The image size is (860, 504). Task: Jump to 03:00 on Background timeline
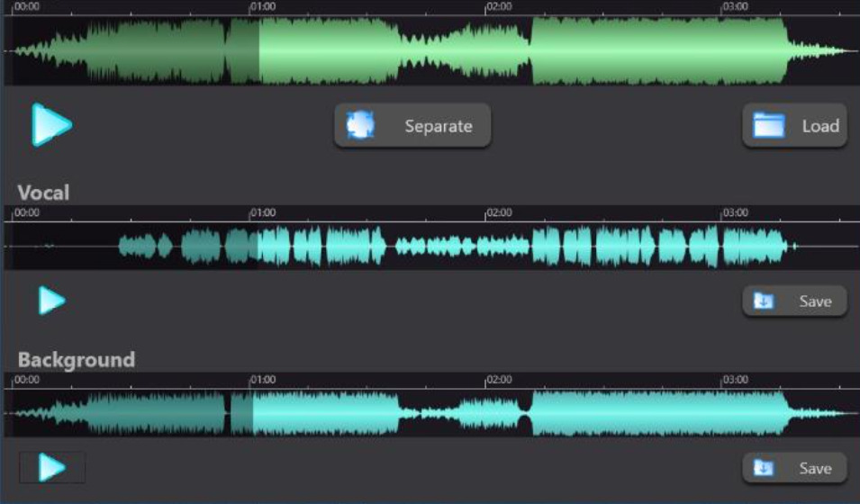tap(735, 380)
